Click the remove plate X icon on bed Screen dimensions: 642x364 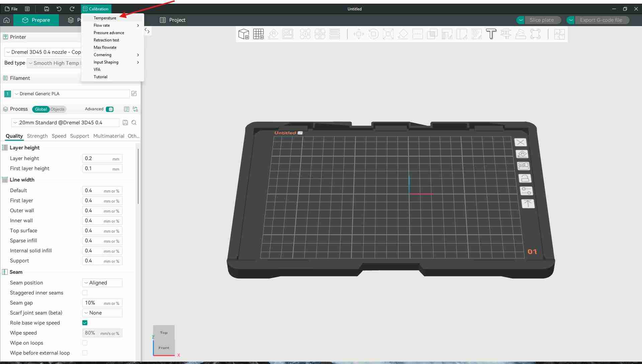point(520,142)
